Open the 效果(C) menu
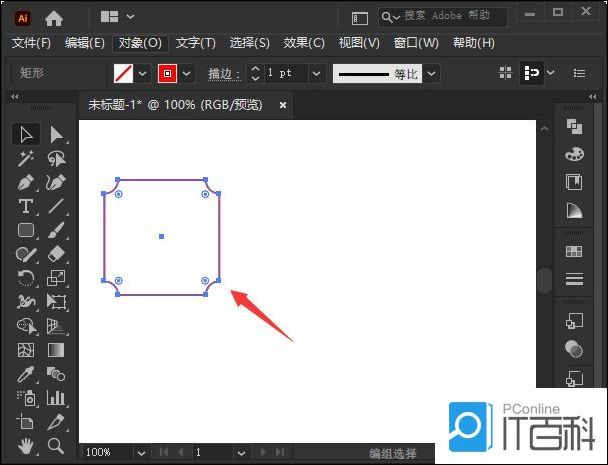608x465 pixels. click(x=304, y=43)
